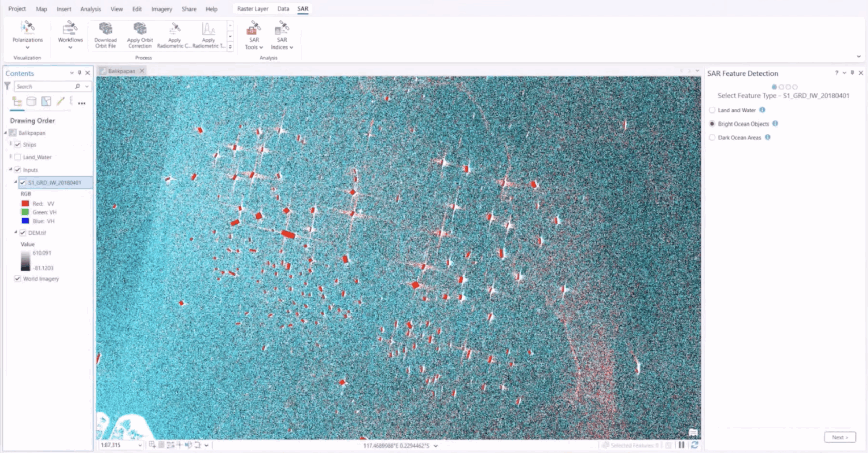The image size is (868, 453).
Task: Click the SAR Indices icon
Action: coord(281,28)
